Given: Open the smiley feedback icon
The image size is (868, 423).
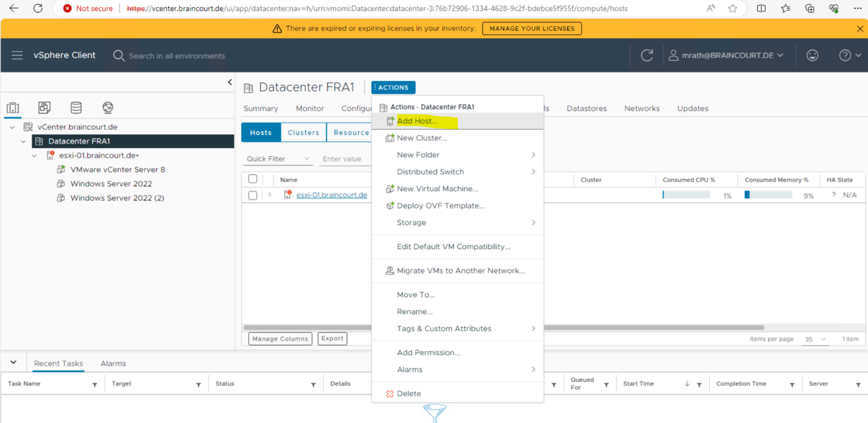Looking at the screenshot, I should [x=812, y=55].
